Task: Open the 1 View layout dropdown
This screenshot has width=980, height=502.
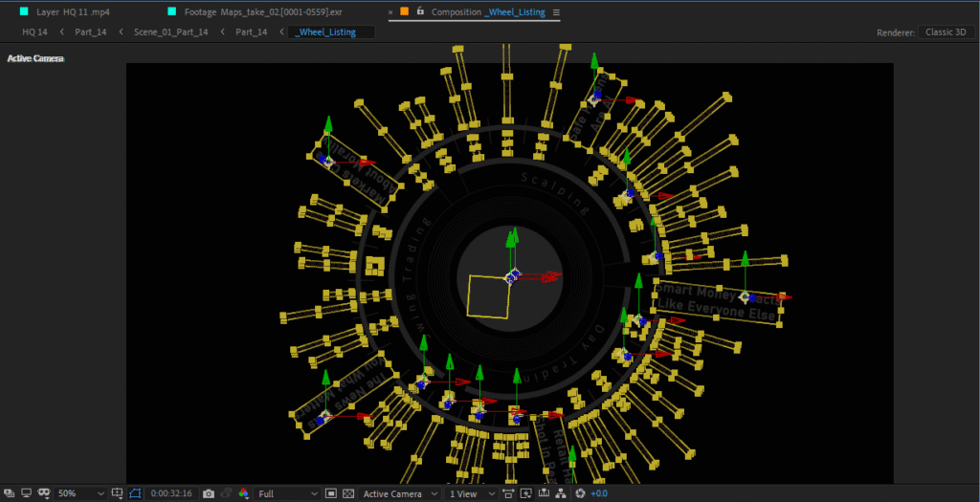Action: [x=471, y=494]
